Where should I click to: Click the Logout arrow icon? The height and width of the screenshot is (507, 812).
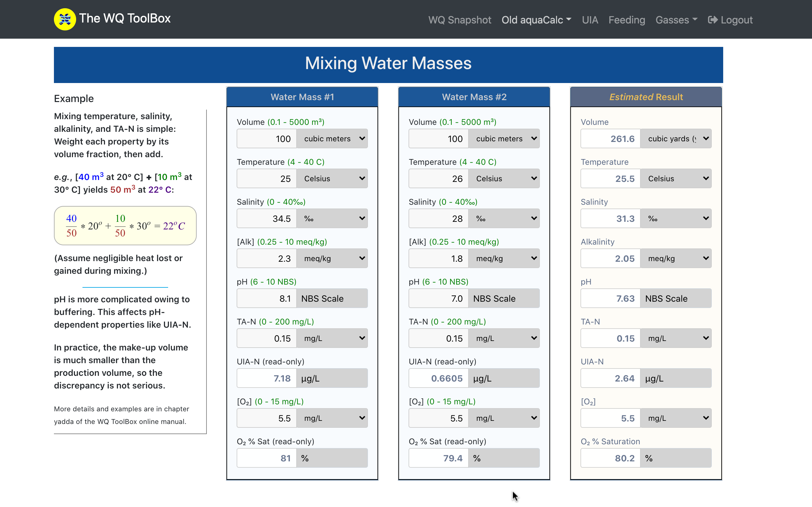pos(712,20)
